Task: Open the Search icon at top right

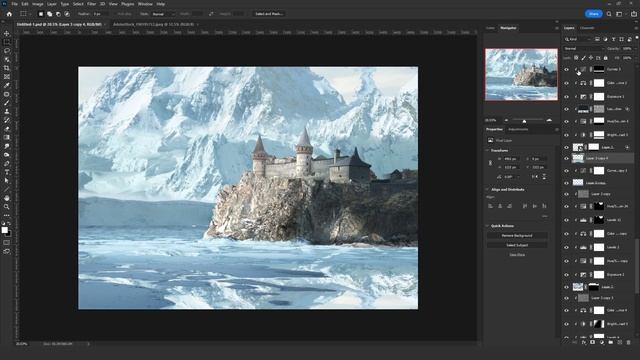Action: [609, 14]
